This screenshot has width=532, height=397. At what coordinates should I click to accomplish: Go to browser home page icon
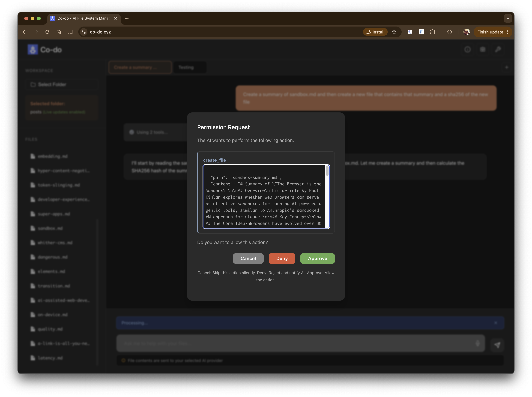(x=59, y=32)
